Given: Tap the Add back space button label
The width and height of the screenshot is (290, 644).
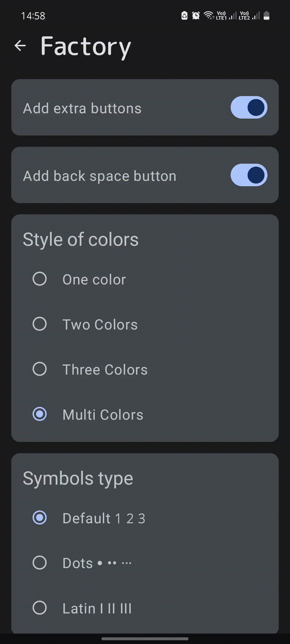Looking at the screenshot, I should pyautogui.click(x=100, y=176).
